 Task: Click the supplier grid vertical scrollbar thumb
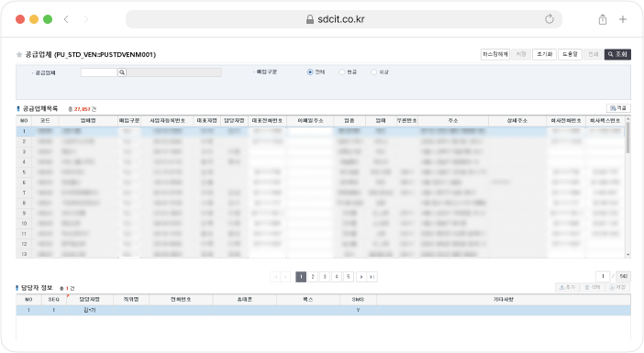point(628,138)
